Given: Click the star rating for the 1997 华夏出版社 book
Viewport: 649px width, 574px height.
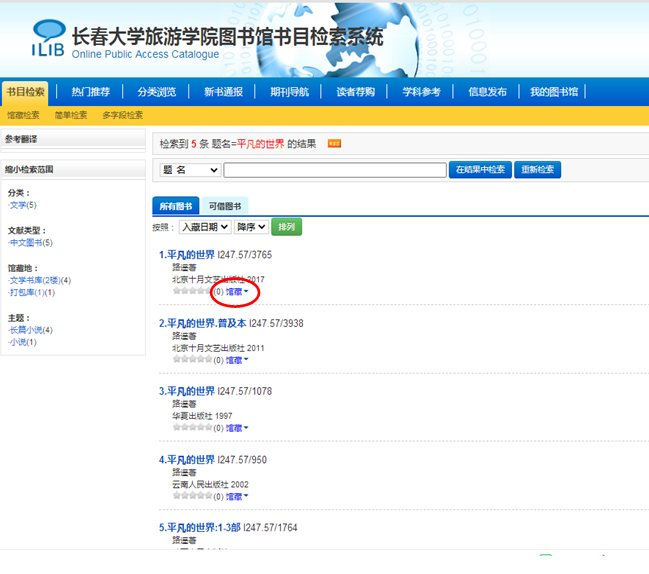Looking at the screenshot, I should click(x=192, y=427).
